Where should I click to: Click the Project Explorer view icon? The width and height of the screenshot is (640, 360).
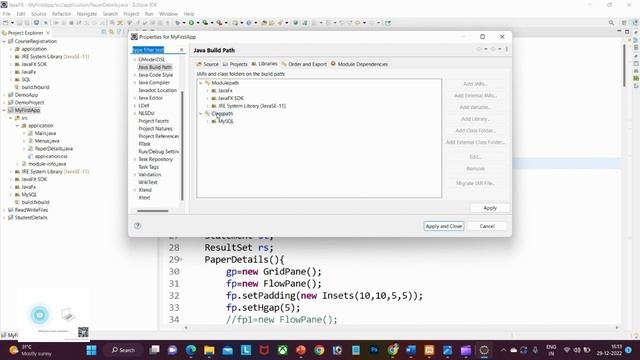pyautogui.click(x=4, y=33)
